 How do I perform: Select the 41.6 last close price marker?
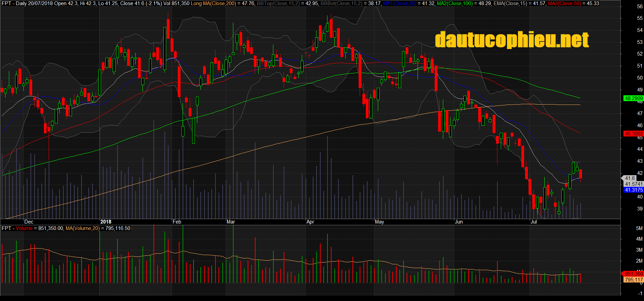(x=630, y=178)
